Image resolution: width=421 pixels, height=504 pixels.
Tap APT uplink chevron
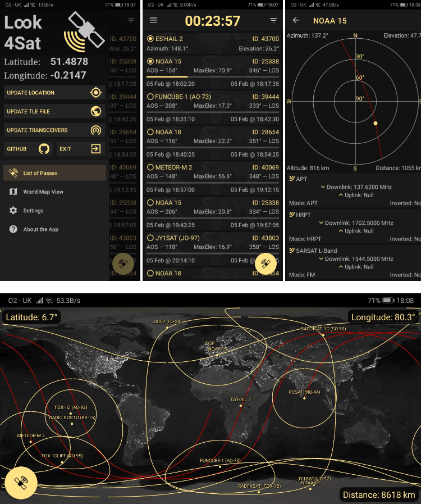coord(341,195)
